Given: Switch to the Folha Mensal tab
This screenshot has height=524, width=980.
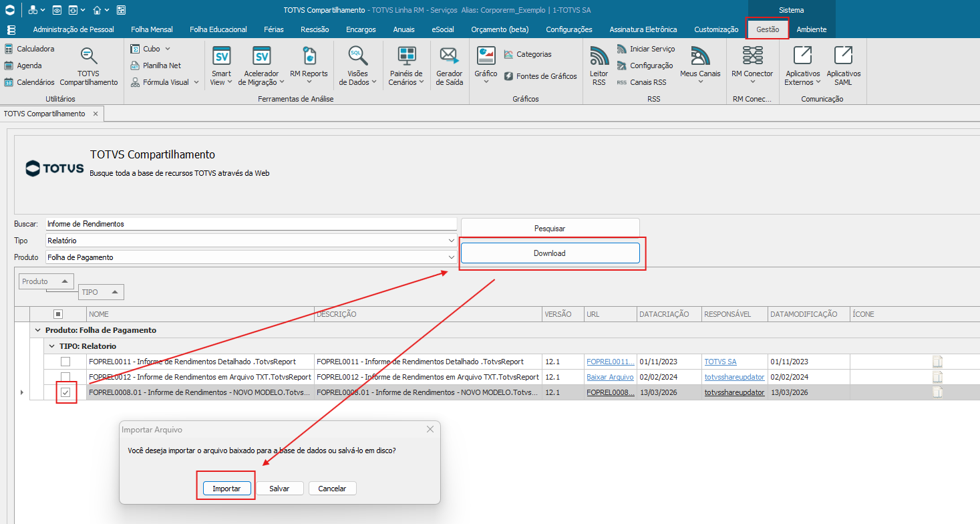Looking at the screenshot, I should [x=152, y=29].
